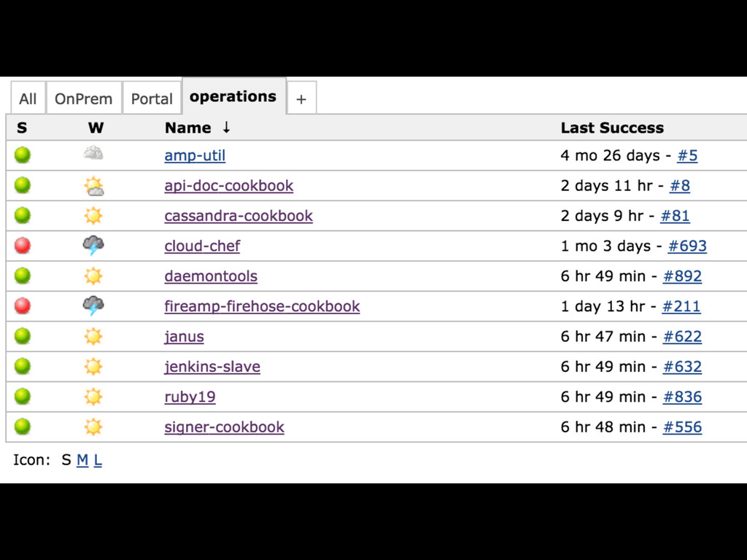Click the red status ball for fireamp-firehose-cookbook
The width and height of the screenshot is (747, 560).
23,306
